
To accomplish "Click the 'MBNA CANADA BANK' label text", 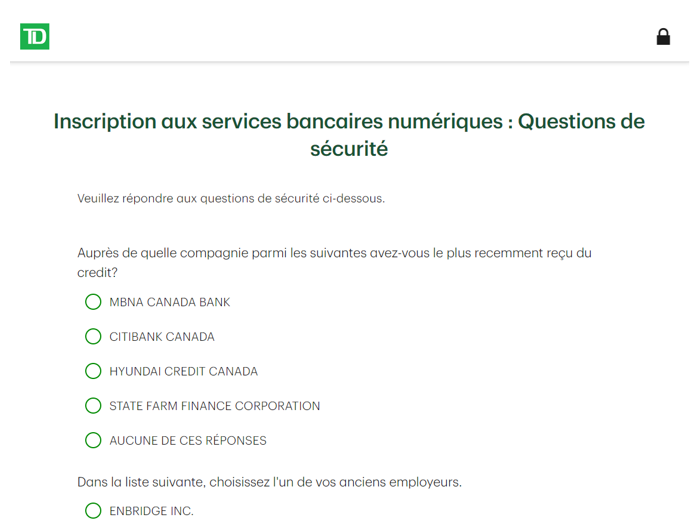I will pyautogui.click(x=170, y=302).
